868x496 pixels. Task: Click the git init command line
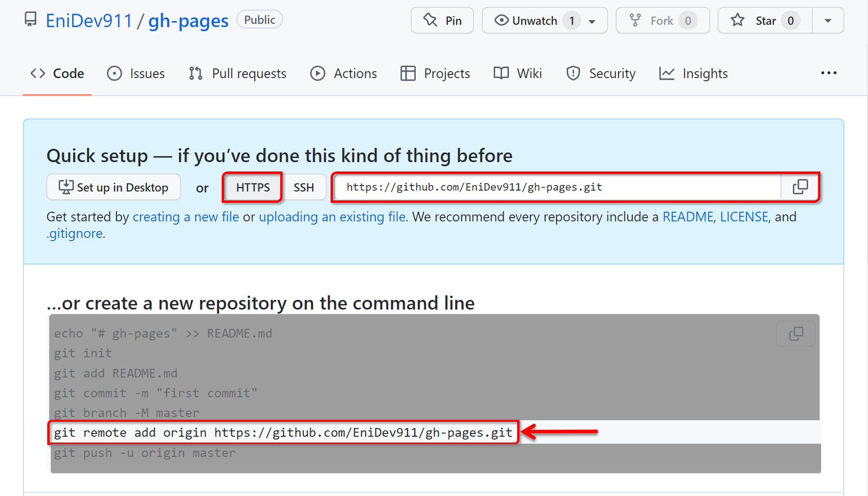pyautogui.click(x=83, y=353)
